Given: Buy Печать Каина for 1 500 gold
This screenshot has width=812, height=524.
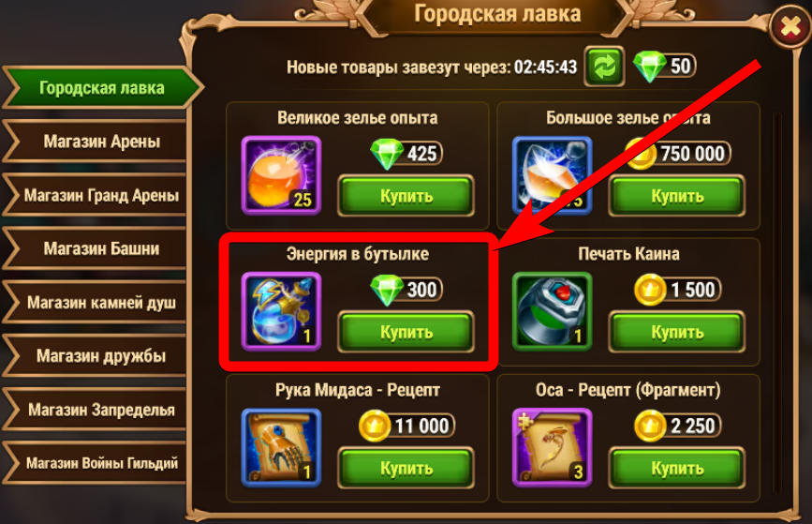Looking at the screenshot, I should coord(677,332).
